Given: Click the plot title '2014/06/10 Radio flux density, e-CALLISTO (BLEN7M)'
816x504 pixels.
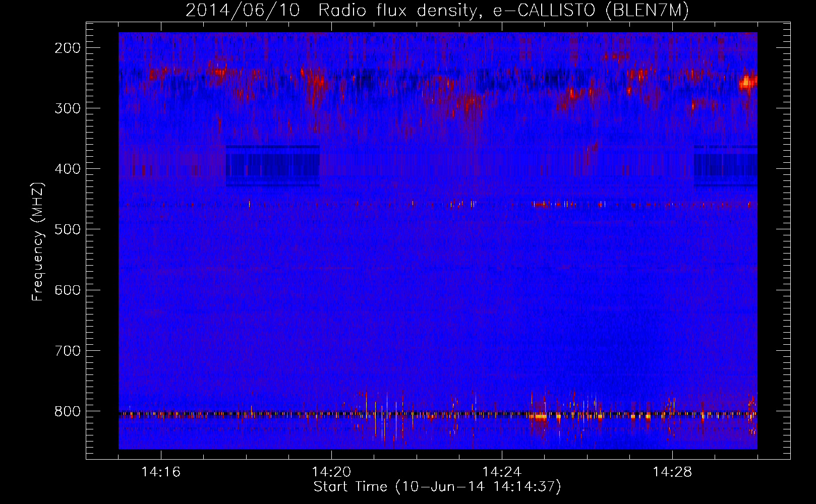Looking at the screenshot, I should (x=437, y=10).
